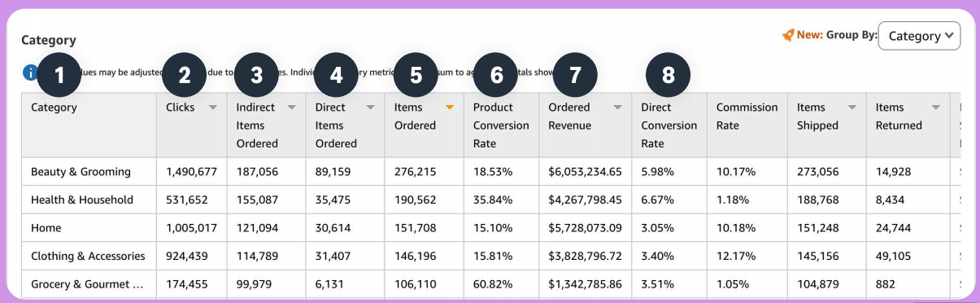Viewport: 980px width, 303px height.
Task: Click the 145,156 items shipped cell
Action: [x=817, y=256]
